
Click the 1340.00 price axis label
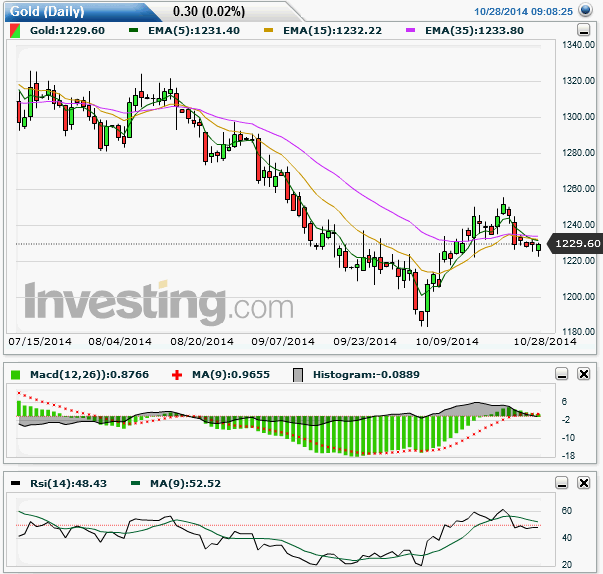click(578, 45)
